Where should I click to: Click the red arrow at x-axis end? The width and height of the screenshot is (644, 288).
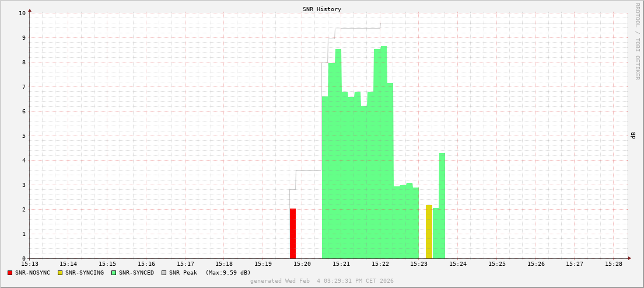(629, 258)
